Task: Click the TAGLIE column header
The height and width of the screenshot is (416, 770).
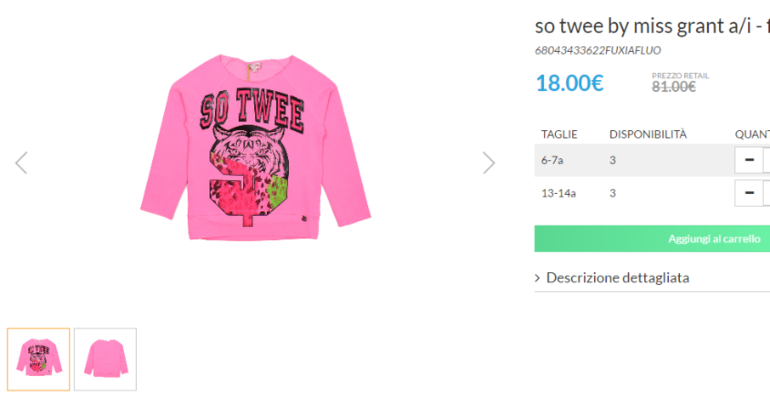Action: [559, 133]
